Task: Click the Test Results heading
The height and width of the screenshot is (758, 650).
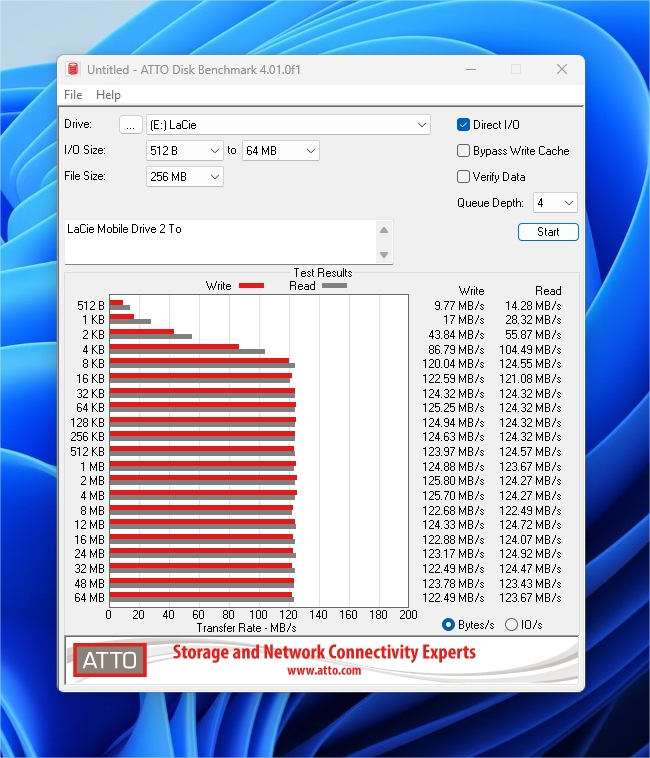Action: pyautogui.click(x=323, y=273)
